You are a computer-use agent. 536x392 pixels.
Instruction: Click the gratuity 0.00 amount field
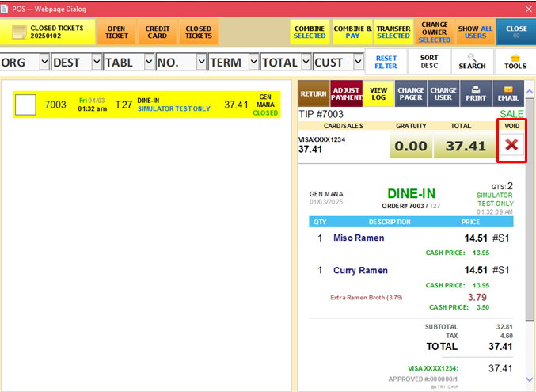411,146
